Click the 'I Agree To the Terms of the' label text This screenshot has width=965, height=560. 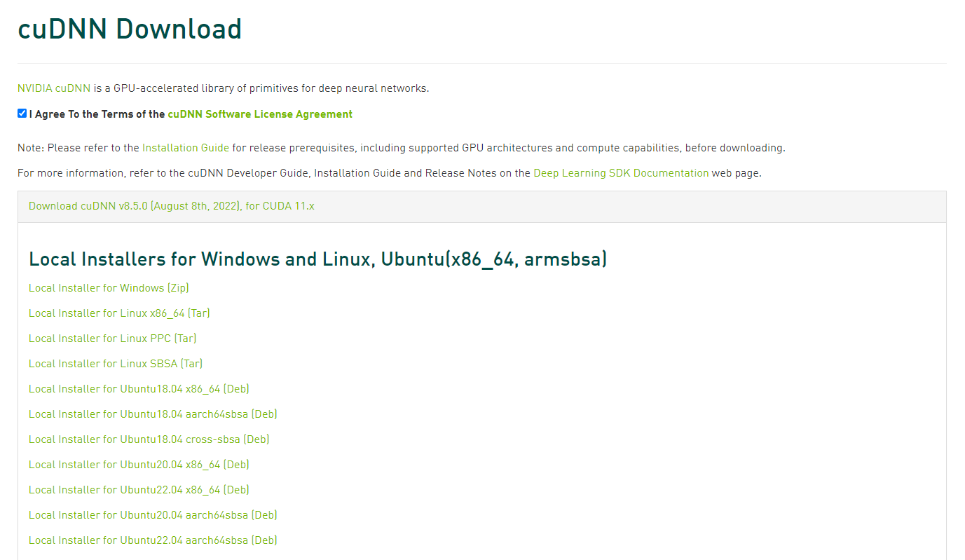click(x=97, y=114)
